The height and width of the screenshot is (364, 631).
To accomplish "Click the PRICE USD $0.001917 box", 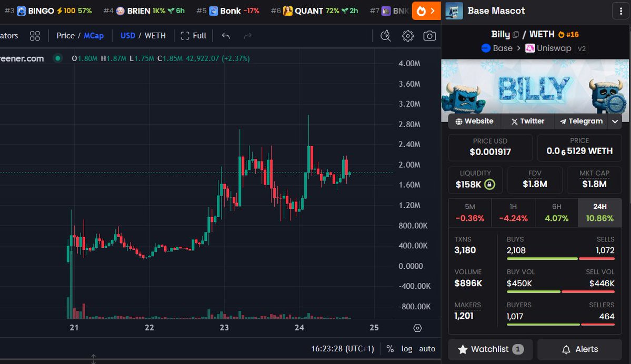I will pos(490,147).
